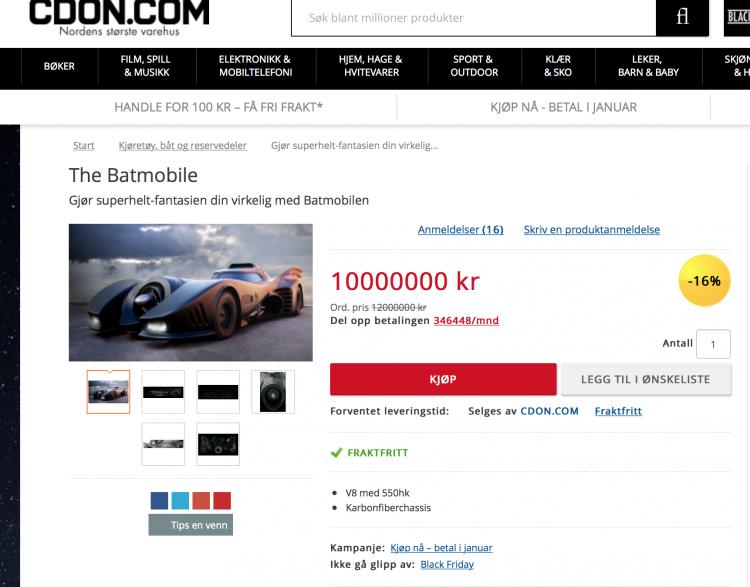This screenshot has height=587, width=750.
Task: Click the green Fraktfritt checkmark
Action: [x=337, y=452]
